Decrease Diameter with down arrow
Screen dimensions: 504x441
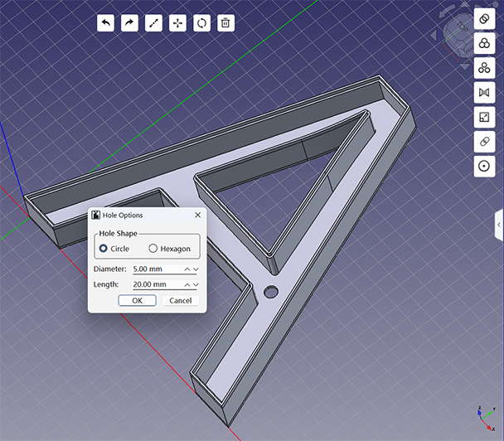click(196, 269)
